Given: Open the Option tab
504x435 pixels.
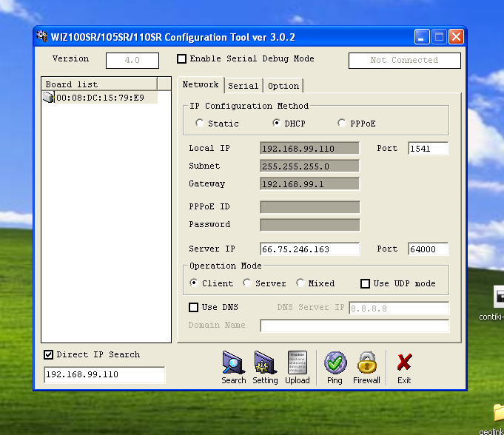Looking at the screenshot, I should [x=283, y=86].
